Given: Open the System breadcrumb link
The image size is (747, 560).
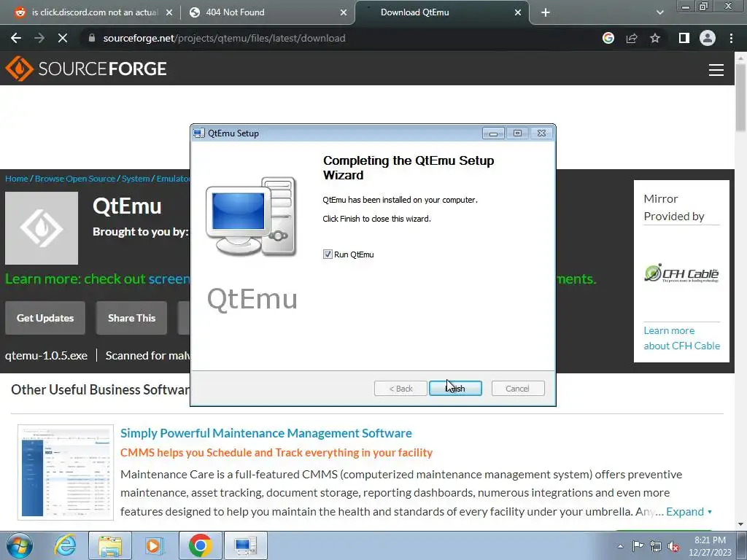Looking at the screenshot, I should 136,179.
